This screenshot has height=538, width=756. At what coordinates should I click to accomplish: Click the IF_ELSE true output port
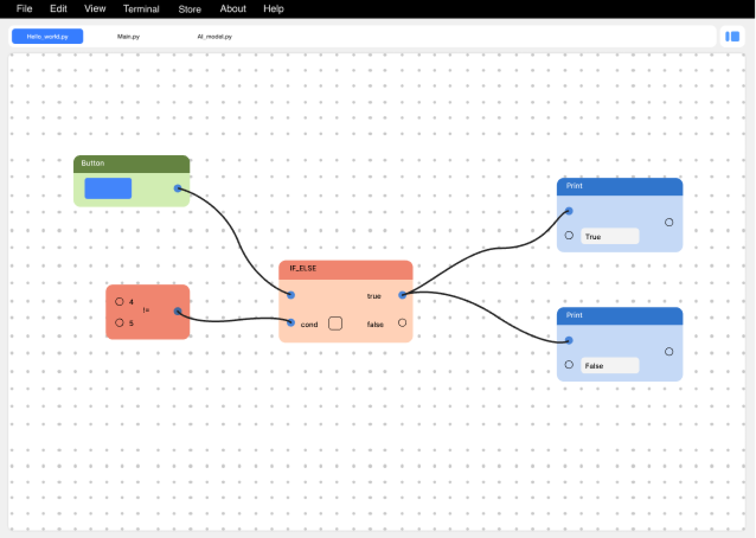point(402,295)
